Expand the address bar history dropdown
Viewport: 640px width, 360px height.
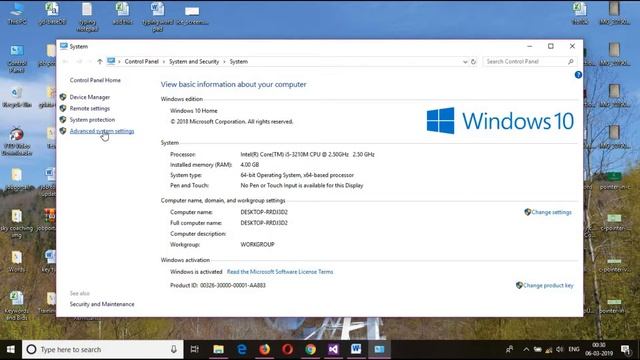[x=465, y=62]
